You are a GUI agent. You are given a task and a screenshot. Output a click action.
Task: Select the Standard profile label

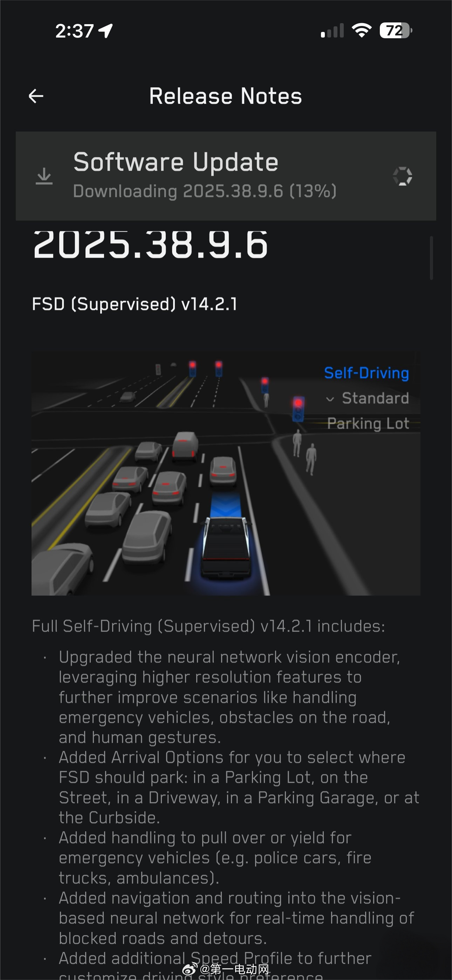[375, 398]
